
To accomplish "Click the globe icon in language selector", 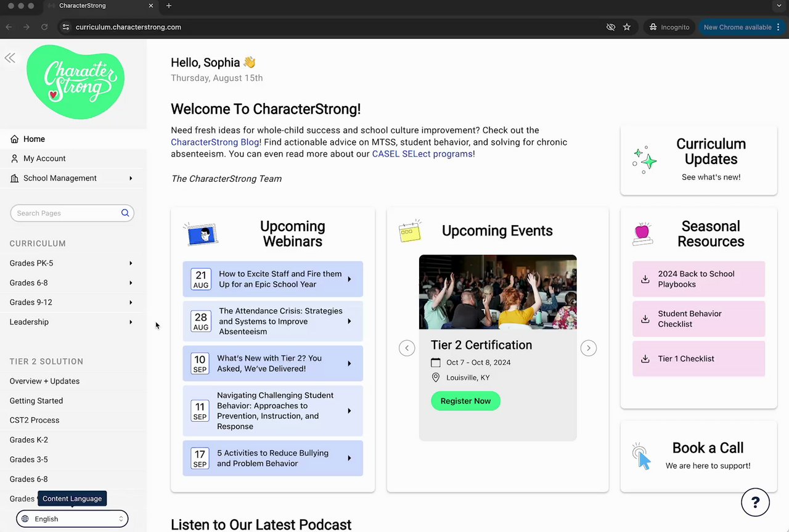I will tap(25, 519).
